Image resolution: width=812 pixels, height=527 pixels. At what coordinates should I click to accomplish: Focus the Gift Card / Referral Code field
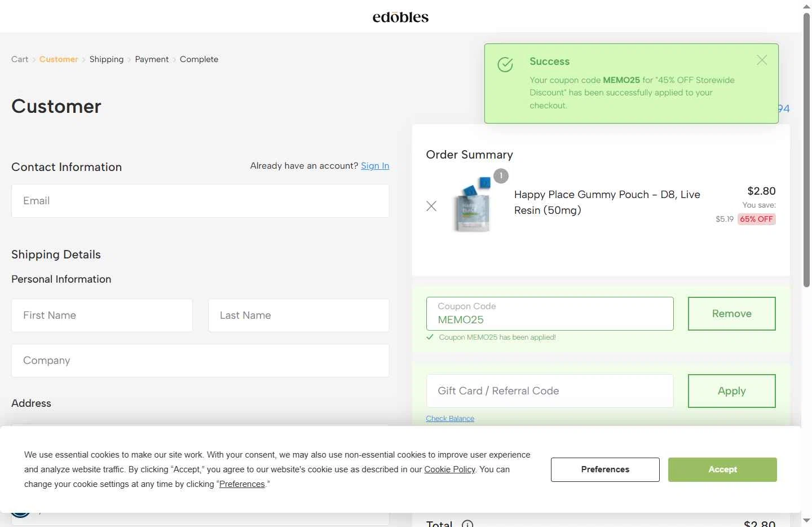[550, 391]
